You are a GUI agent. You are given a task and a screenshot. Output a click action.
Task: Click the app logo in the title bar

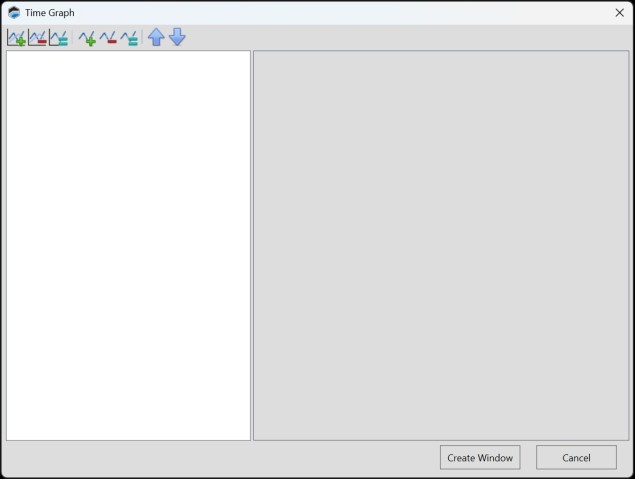tap(14, 13)
